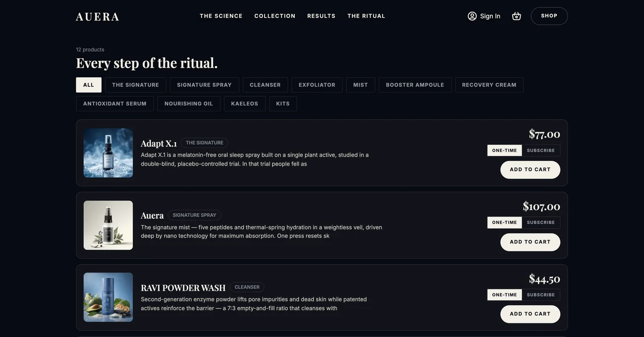The image size is (644, 337).
Task: Click The Signature tag beside Adapt X.1
Action: 205,143
